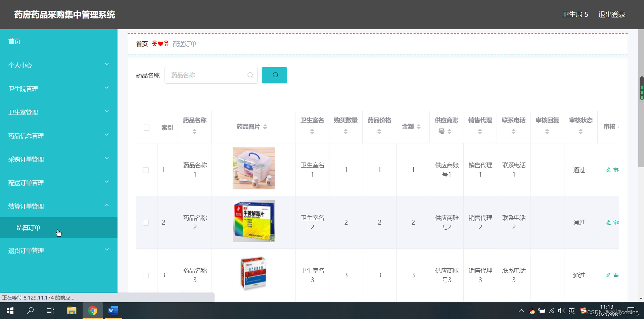644x319 pixels.
Task: Collapse 结算订单管理 menu chevron
Action: point(107,205)
